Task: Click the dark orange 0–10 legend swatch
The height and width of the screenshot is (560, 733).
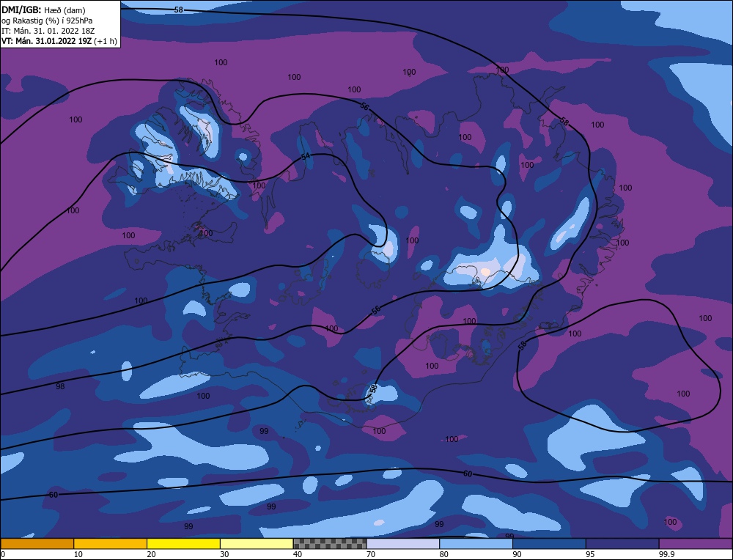Action: (37, 543)
